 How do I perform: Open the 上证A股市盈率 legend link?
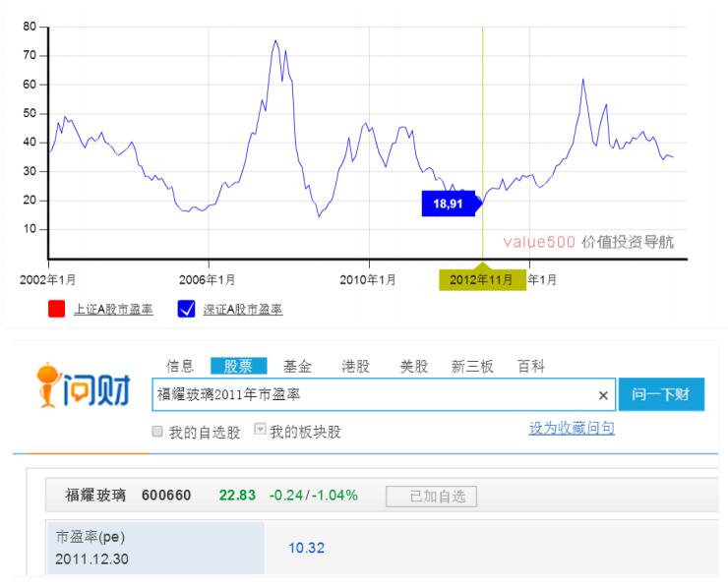tap(113, 310)
